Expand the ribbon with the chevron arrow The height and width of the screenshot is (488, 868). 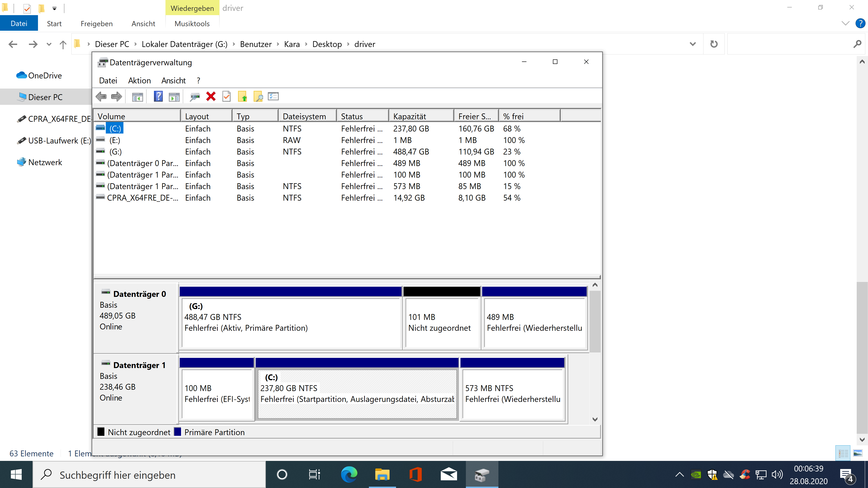845,23
